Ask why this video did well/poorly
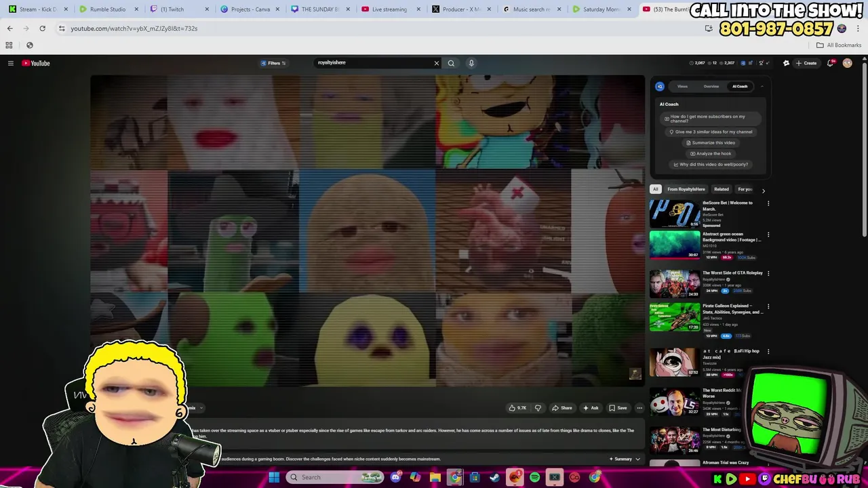868x488 pixels. (x=711, y=165)
